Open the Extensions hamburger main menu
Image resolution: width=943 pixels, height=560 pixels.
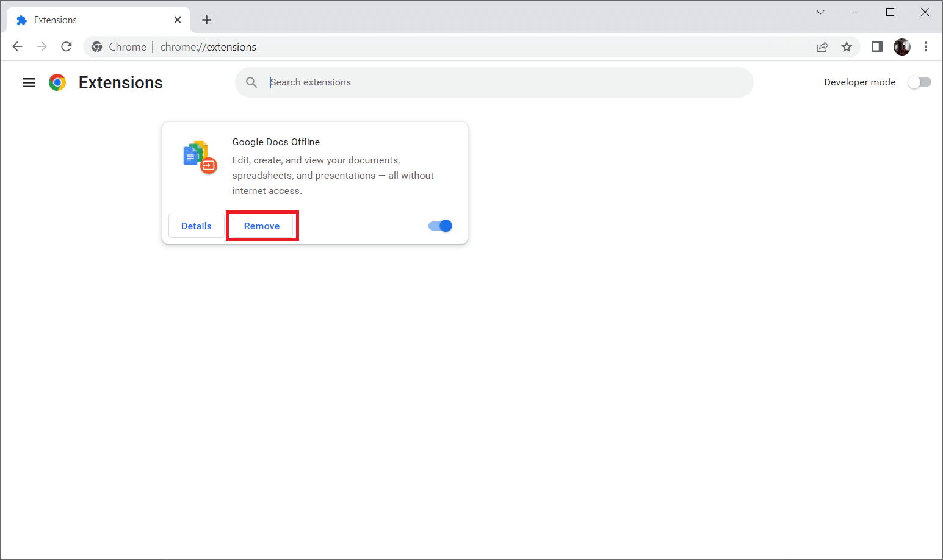[29, 82]
